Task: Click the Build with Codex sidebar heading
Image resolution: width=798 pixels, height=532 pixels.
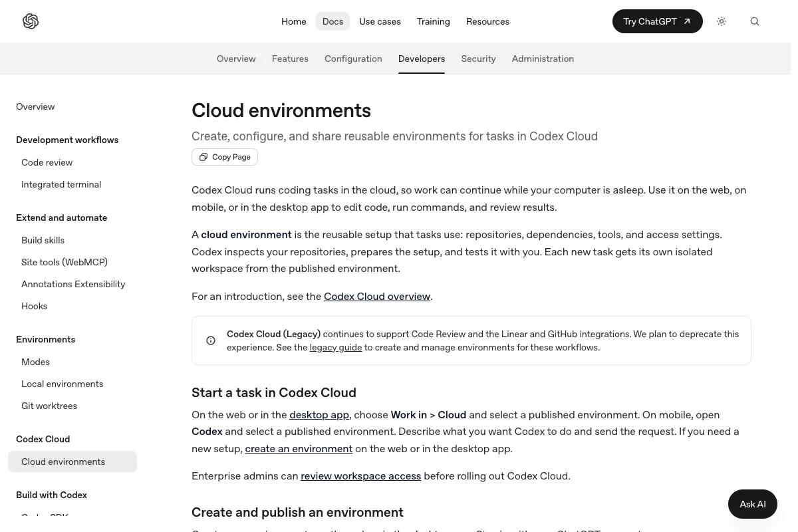Action: coord(51,495)
